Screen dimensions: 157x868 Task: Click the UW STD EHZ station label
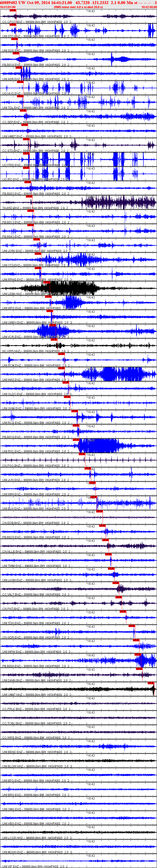point(36,37)
